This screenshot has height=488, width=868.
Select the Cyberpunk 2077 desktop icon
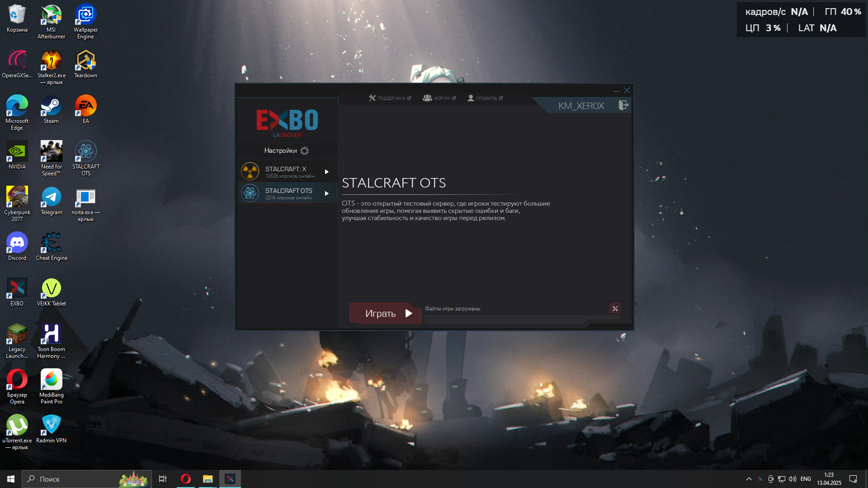17,204
